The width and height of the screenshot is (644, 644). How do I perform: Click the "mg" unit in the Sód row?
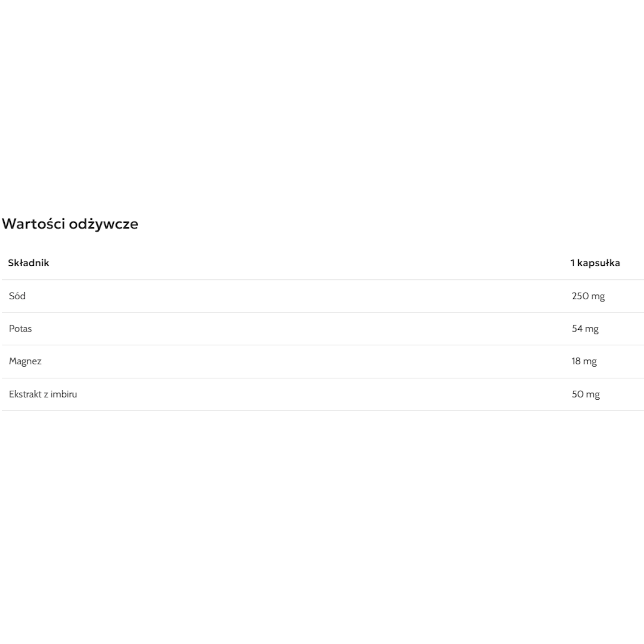(x=598, y=296)
